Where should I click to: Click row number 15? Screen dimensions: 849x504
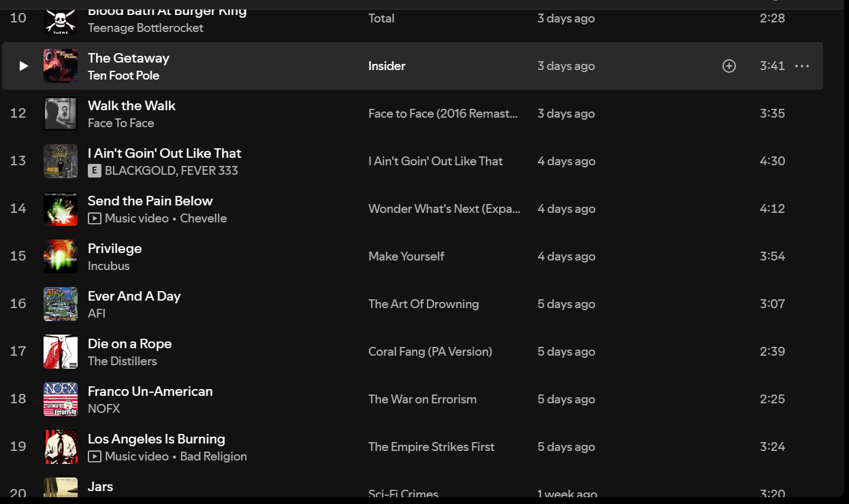pyautogui.click(x=18, y=256)
